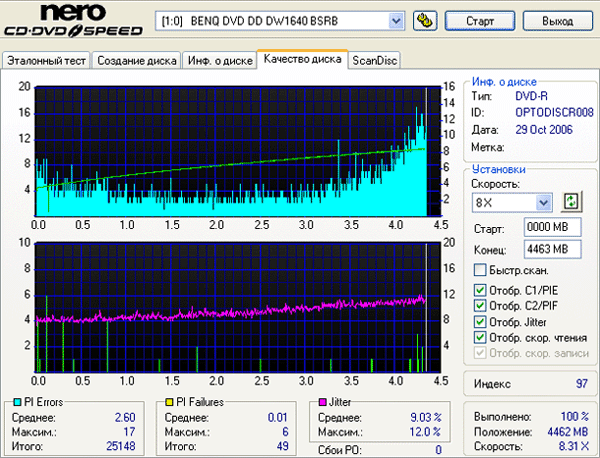
Task: Toggle Отобр. скор. чтения checkbox
Action: (x=481, y=338)
